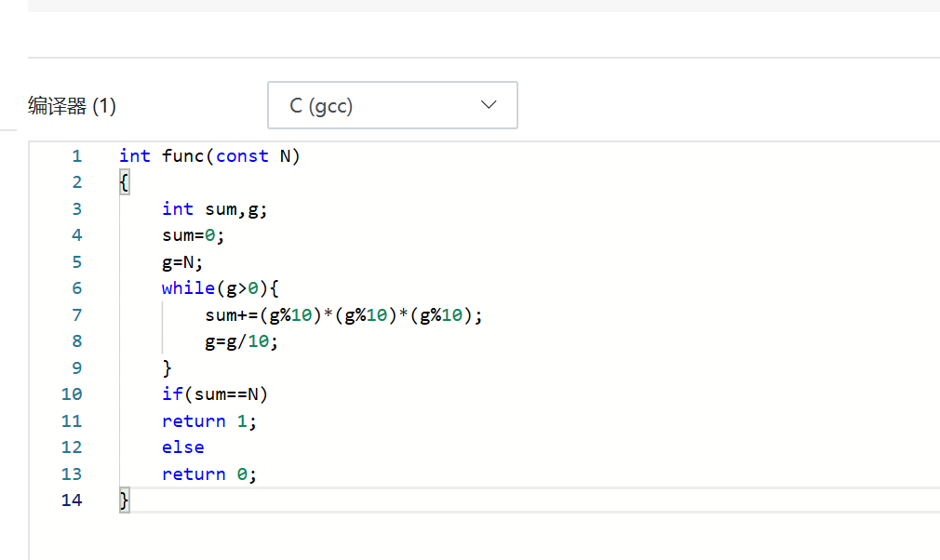Click the 'else' keyword on line 12
The image size is (940, 560).
pyautogui.click(x=182, y=447)
